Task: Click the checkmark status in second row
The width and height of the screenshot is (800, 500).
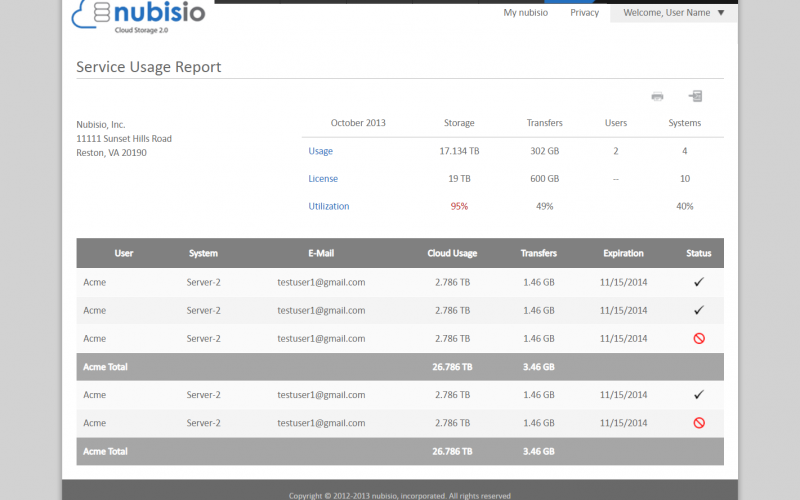Action: [698, 310]
